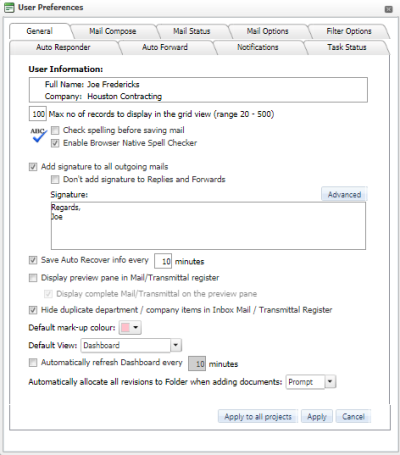This screenshot has height=455, width=400.
Task: Click the User Preferences window icon
Action: 9,7
